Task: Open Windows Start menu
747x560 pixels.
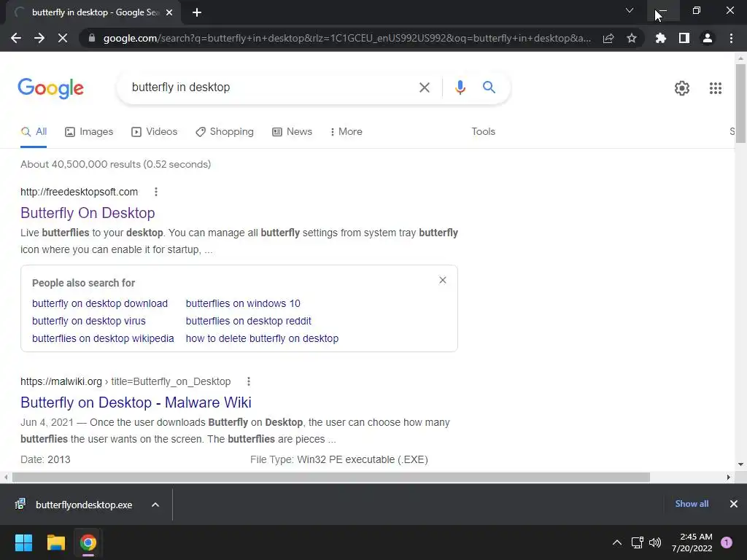Action: [x=23, y=542]
